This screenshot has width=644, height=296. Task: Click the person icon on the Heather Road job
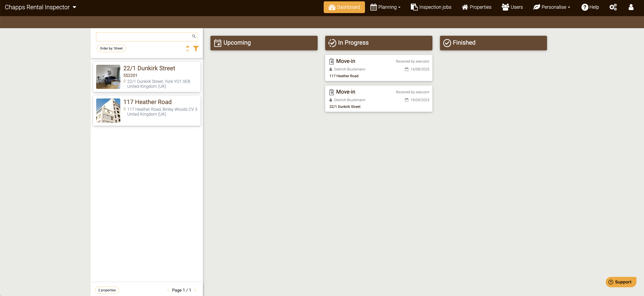point(331,69)
